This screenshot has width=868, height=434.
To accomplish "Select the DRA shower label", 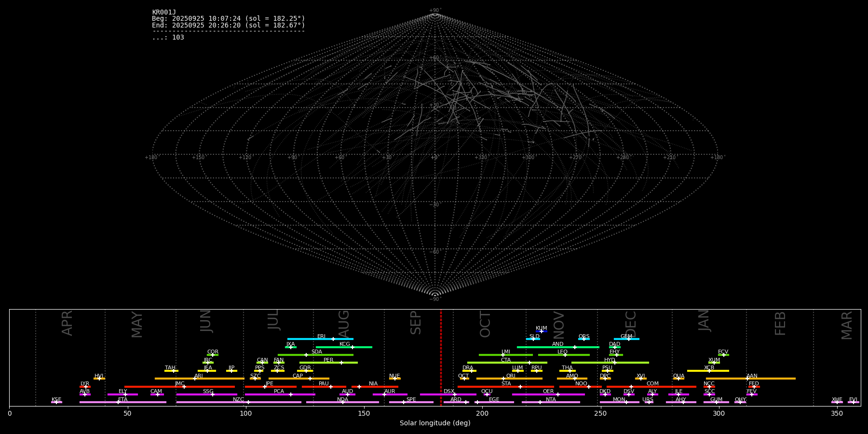I will [x=468, y=368].
